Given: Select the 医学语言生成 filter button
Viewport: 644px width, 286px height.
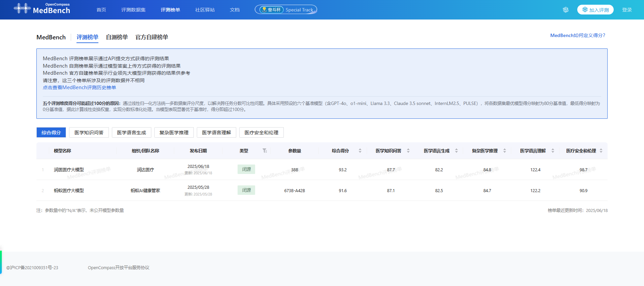Looking at the screenshot, I should (131, 133).
